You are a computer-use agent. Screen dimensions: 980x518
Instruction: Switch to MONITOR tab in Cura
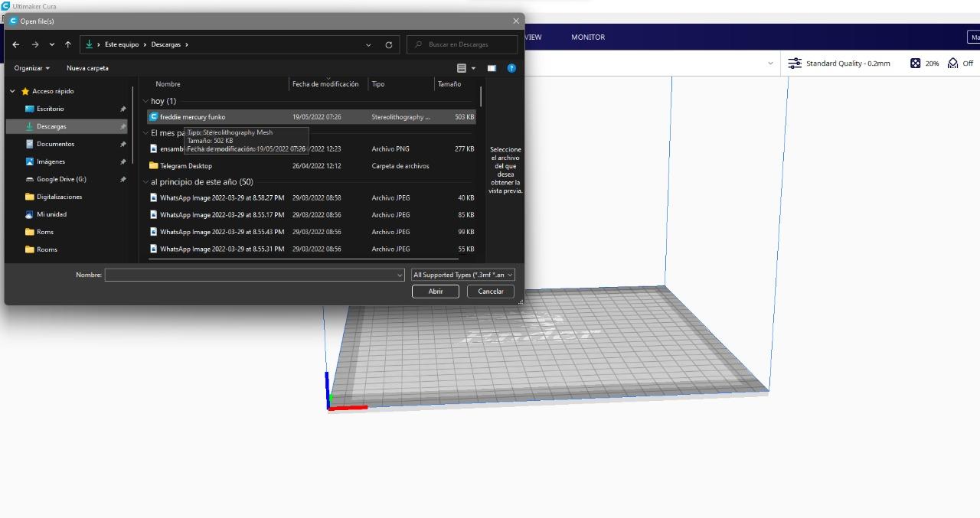pyautogui.click(x=588, y=37)
